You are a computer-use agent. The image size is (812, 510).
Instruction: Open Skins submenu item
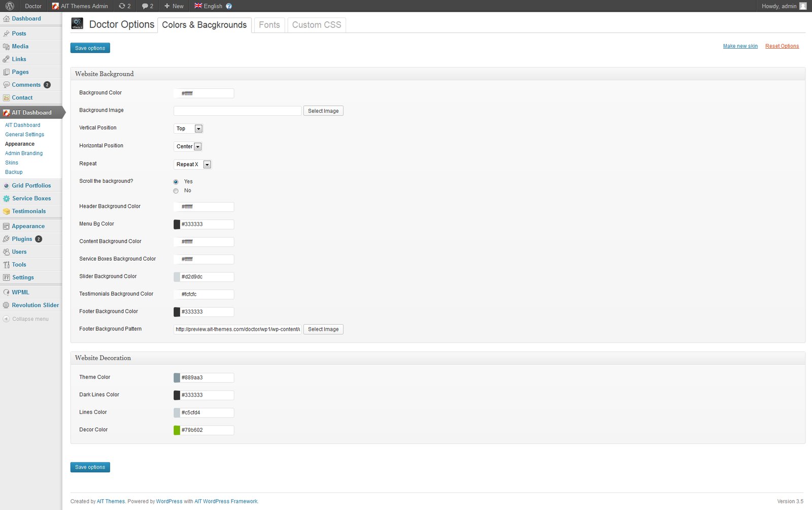[x=12, y=163]
